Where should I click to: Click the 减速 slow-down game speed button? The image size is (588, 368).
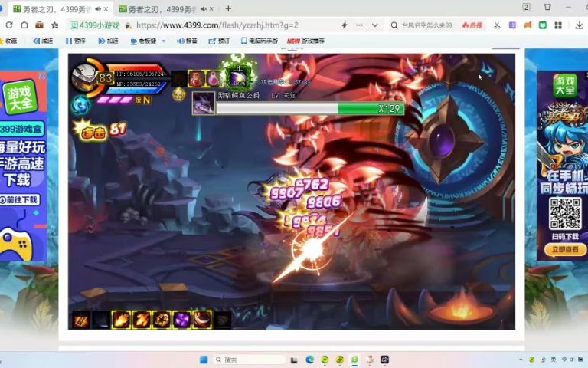pyautogui.click(x=43, y=41)
